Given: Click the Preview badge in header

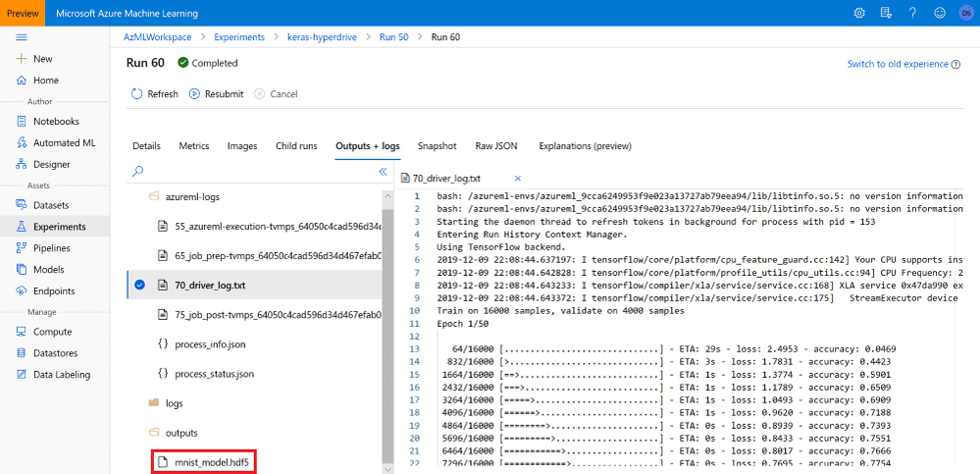Looking at the screenshot, I should (x=23, y=13).
